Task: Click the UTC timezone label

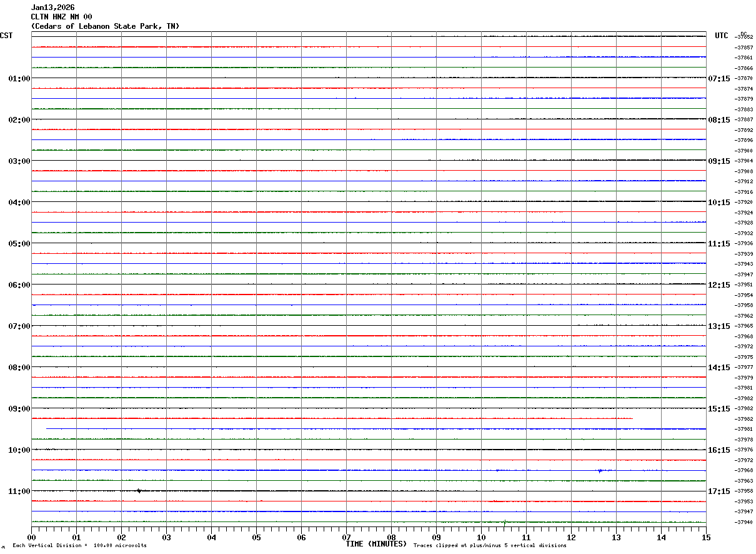Action: 722,36
